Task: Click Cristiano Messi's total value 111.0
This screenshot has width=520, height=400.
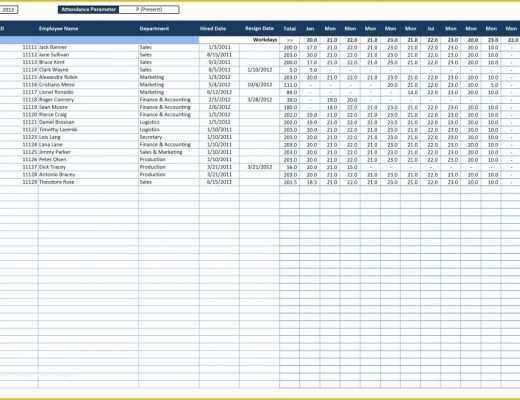Action: 290,85
